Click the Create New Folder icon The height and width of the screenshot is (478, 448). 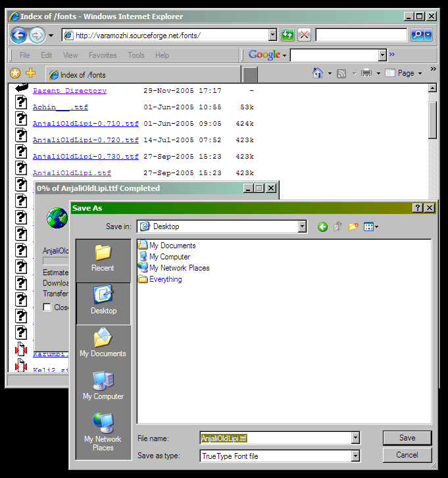tap(353, 226)
